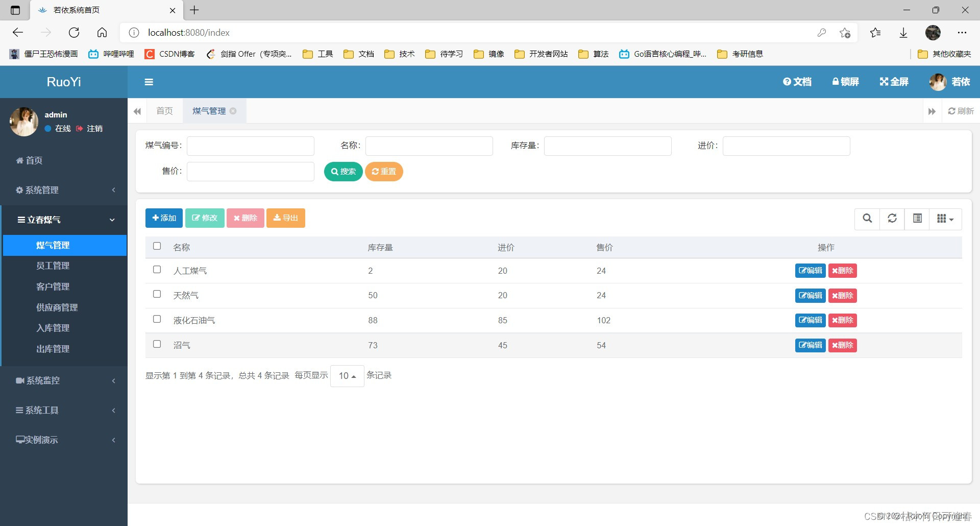Click the admin profile avatar in sidebar
Screen dimensions: 980x526
coord(24,122)
